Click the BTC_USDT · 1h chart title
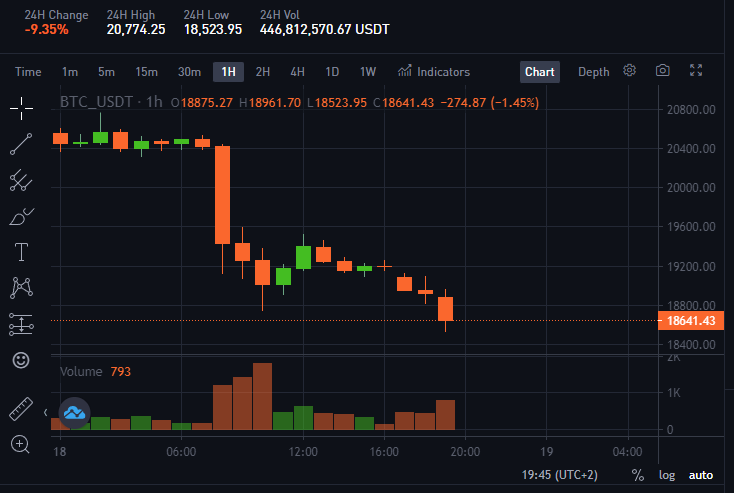 (x=111, y=102)
